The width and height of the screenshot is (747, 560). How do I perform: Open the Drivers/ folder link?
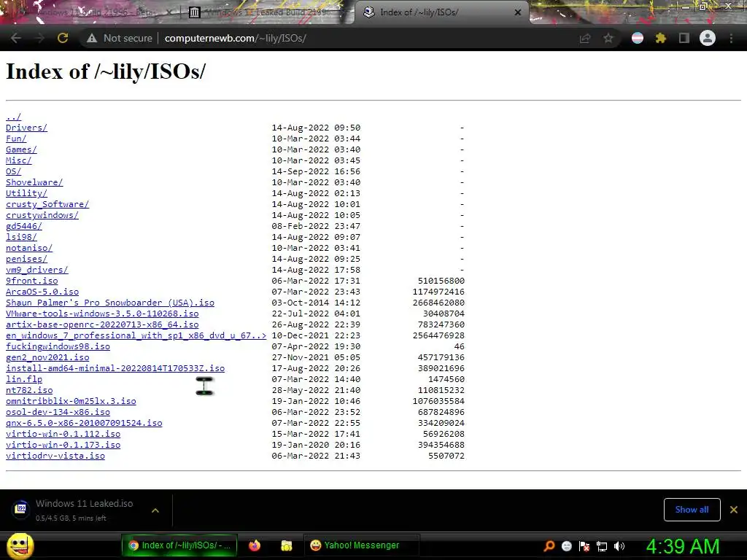tap(27, 128)
